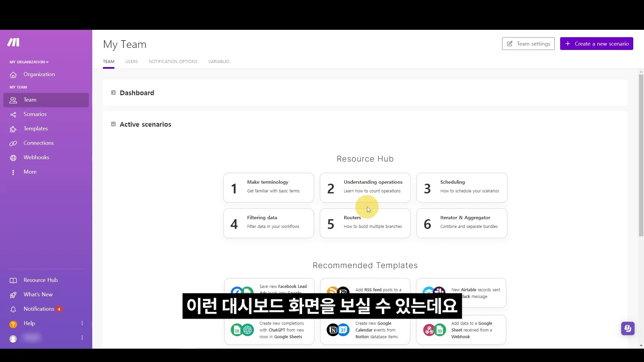Click the Organization menu item
This screenshot has height=362, width=644.
39,74
